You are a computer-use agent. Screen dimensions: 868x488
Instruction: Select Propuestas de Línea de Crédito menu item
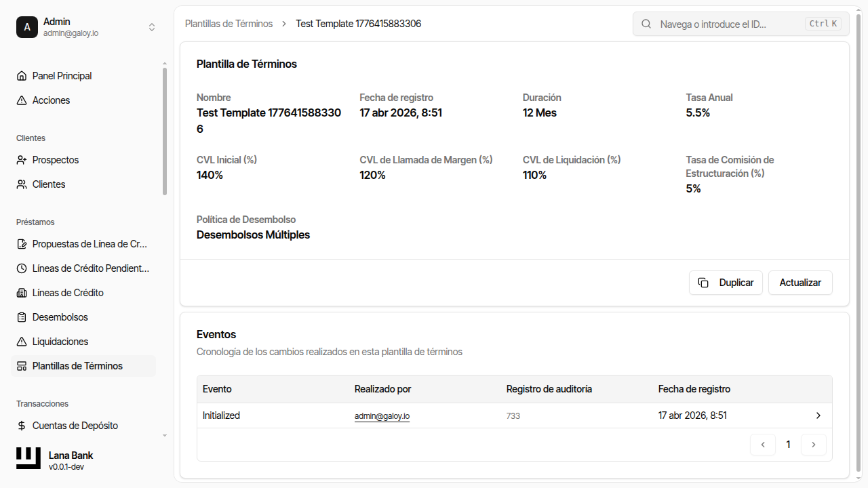tap(90, 244)
